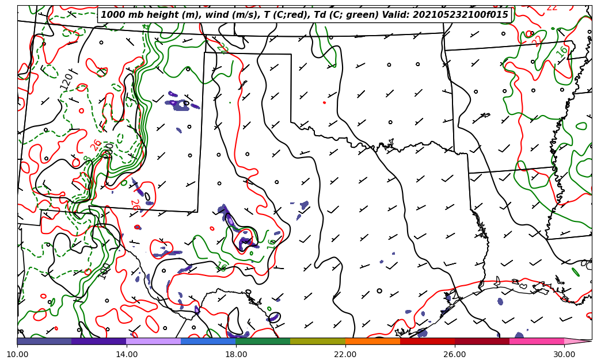The image size is (597, 364).
Task: Click the 10.00 colorbar tick label
Action: point(17,354)
